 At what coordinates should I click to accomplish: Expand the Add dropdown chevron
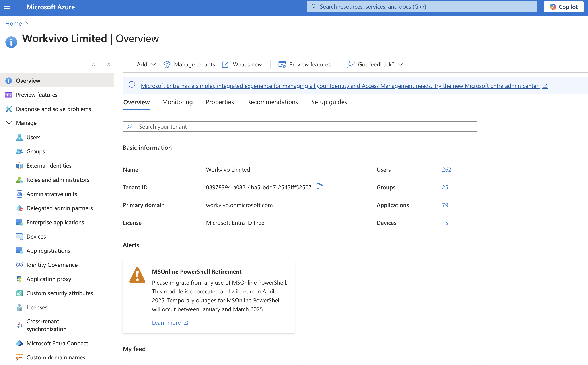[x=154, y=64]
